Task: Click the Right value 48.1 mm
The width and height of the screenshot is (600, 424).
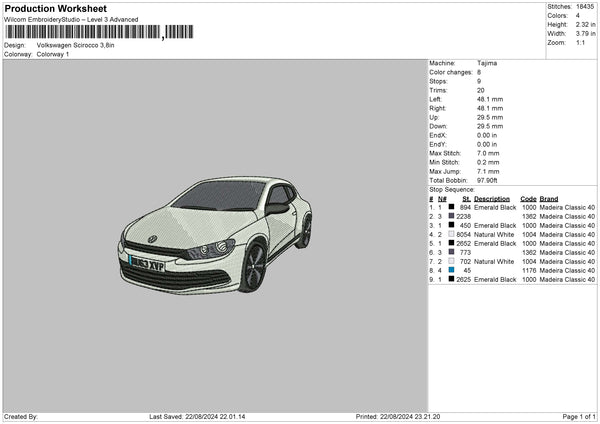Action: (x=490, y=108)
